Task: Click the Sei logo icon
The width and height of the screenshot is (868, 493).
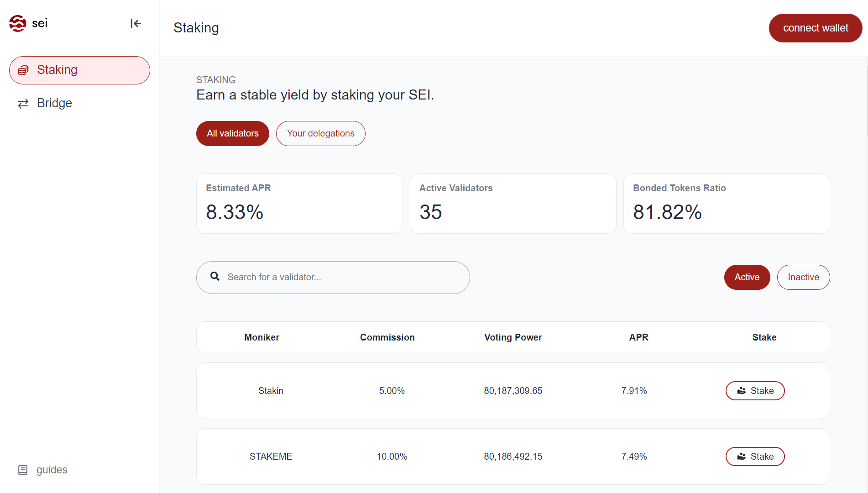Action: point(18,23)
